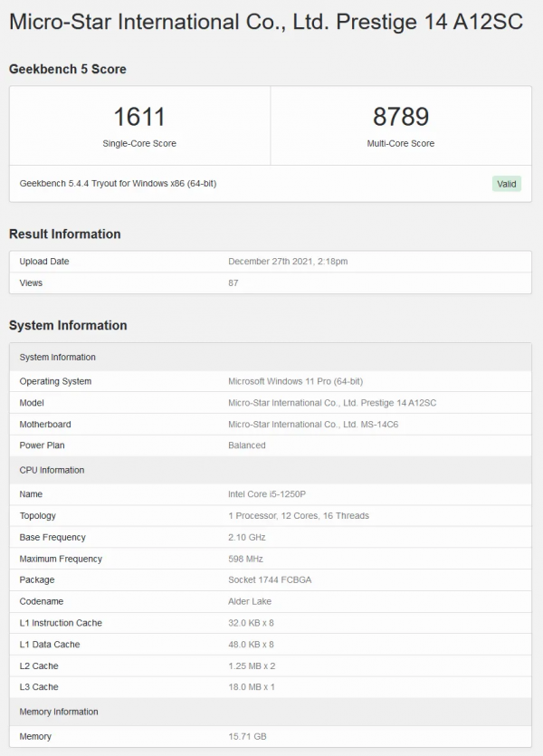
Task: Click the L1 Data Cache label
Action: pos(50,645)
